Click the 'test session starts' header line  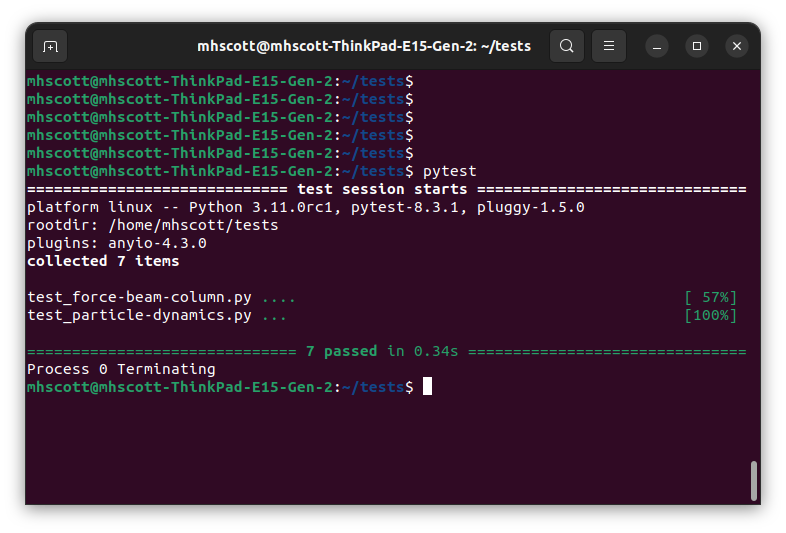pyautogui.click(x=382, y=190)
